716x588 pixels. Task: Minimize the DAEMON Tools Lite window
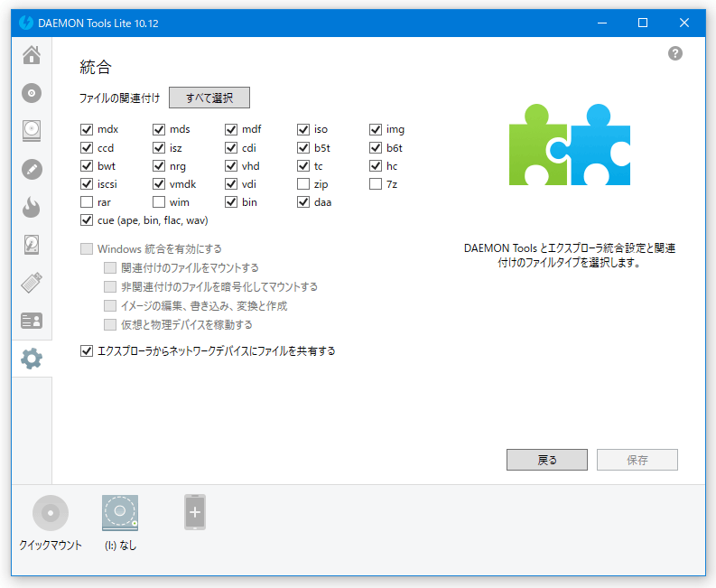click(x=602, y=23)
